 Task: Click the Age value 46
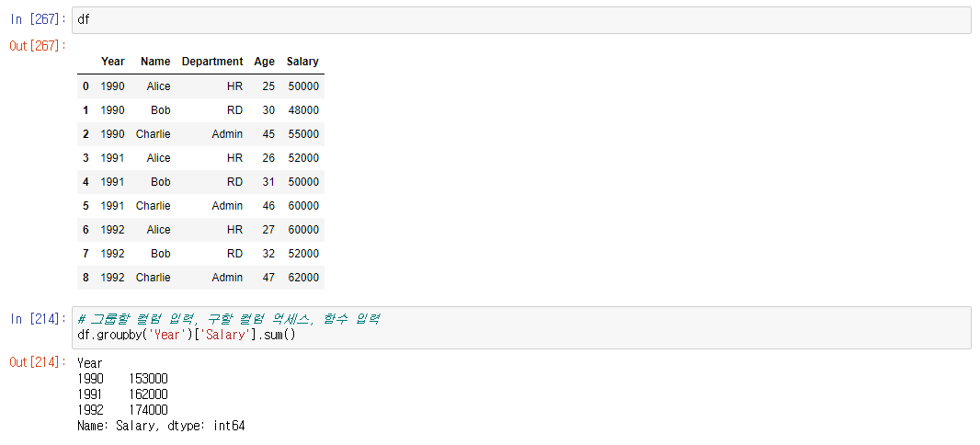click(x=268, y=206)
